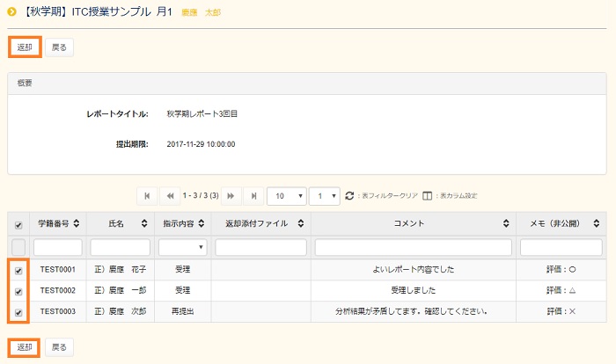Sort by コメント column arrows
616x364 pixels.
tap(506, 224)
